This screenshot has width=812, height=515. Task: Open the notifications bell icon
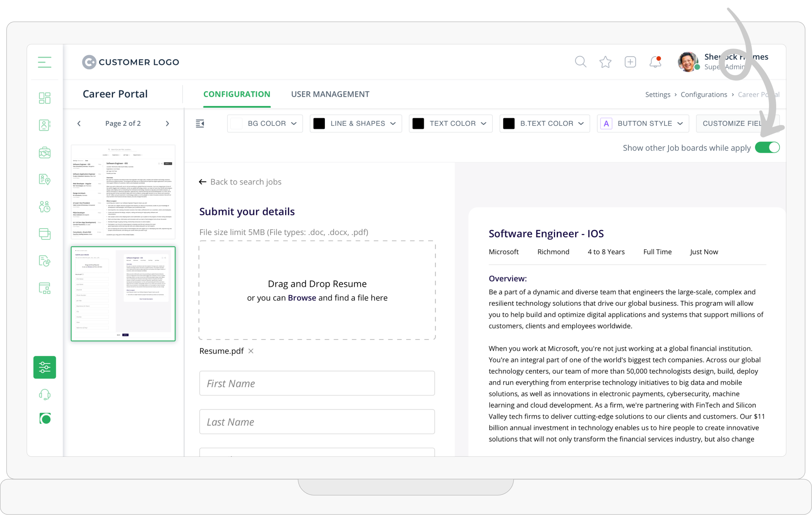pos(655,62)
